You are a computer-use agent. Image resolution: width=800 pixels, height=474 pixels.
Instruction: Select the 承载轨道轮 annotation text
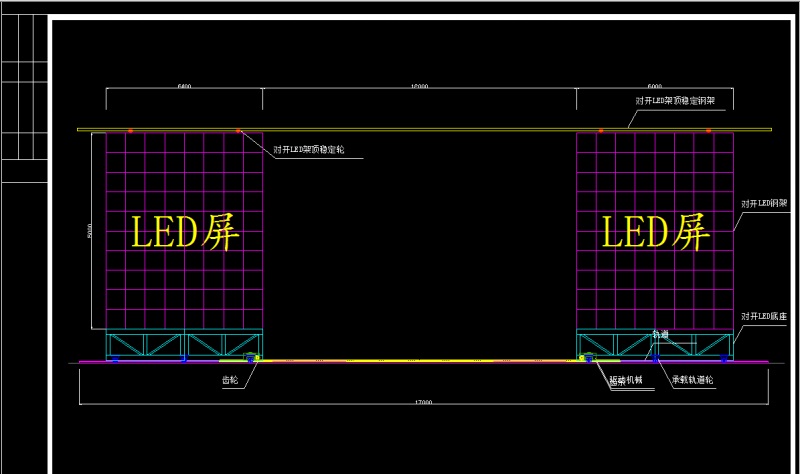pos(693,380)
